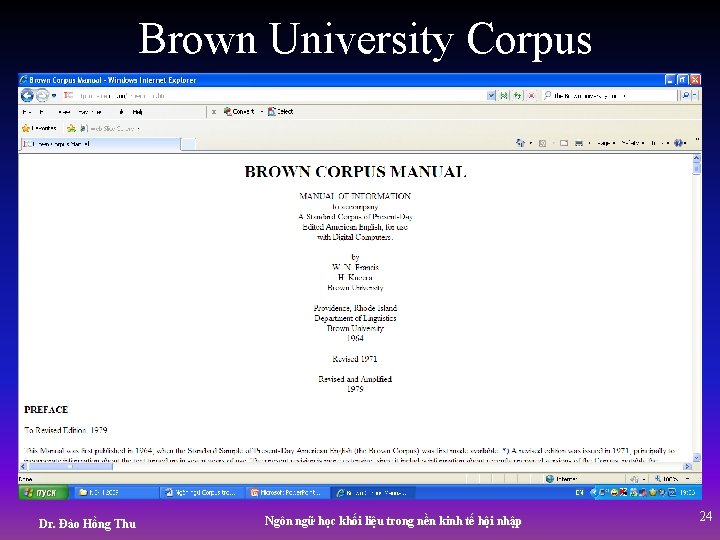The height and width of the screenshot is (540, 720).
Task: Open the Web Slice Gallery link
Action: pos(110,128)
